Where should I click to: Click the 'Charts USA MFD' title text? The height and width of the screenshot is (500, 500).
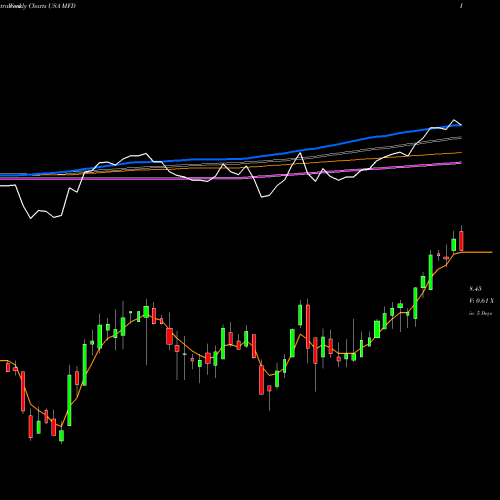coord(52,6)
